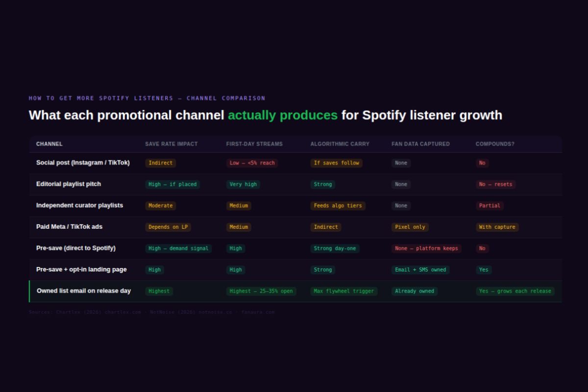This screenshot has width=588, height=392.
Task: Click the 'SAVE RATE IMPACT' column header
Action: tap(171, 144)
